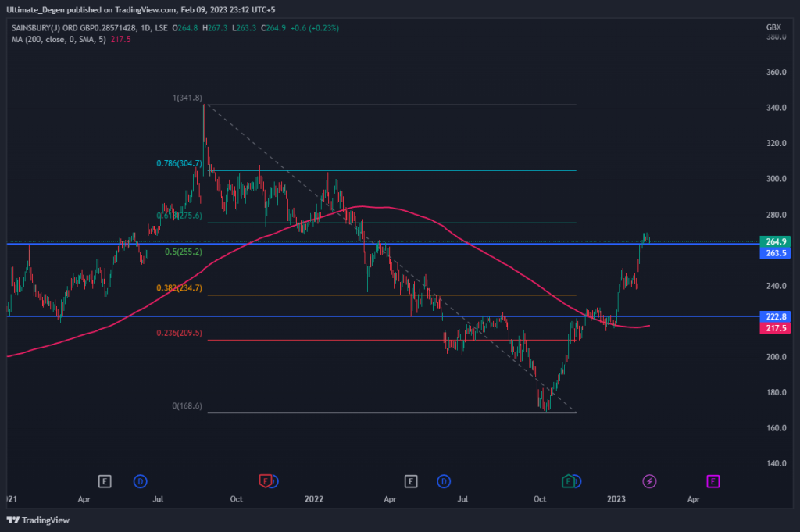Click the 200.0 price axis label
Viewport: 800px width, 532px height.
point(776,357)
